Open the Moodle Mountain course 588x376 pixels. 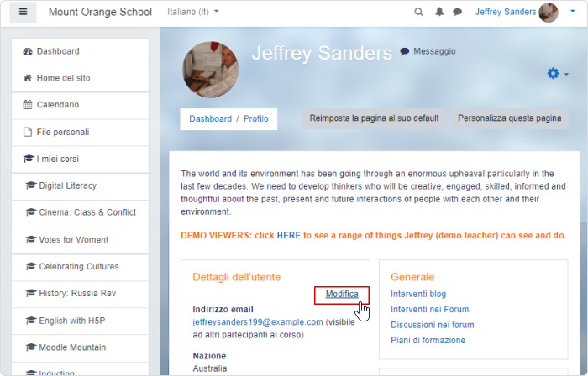click(x=80, y=348)
